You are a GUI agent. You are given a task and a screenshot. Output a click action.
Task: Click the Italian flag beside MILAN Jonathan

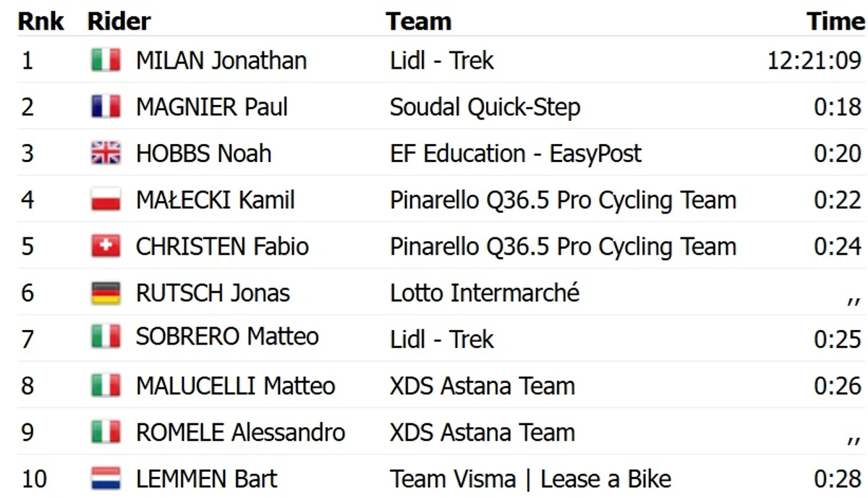point(106,60)
